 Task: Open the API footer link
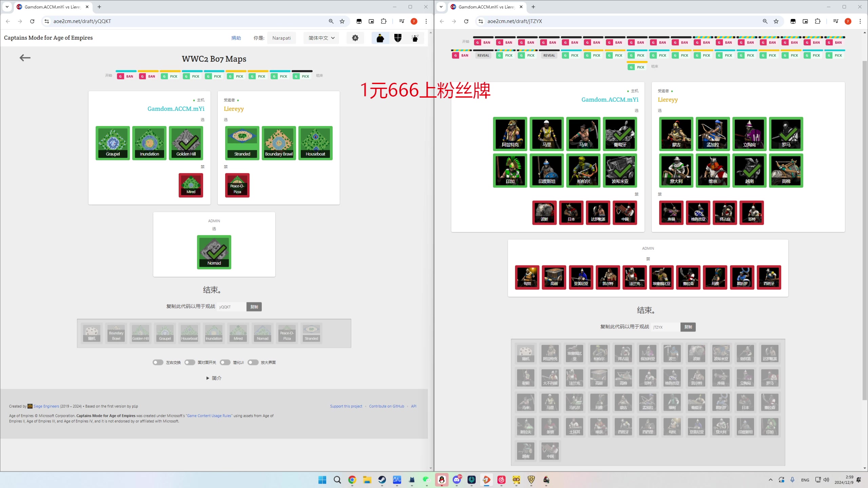pyautogui.click(x=414, y=406)
